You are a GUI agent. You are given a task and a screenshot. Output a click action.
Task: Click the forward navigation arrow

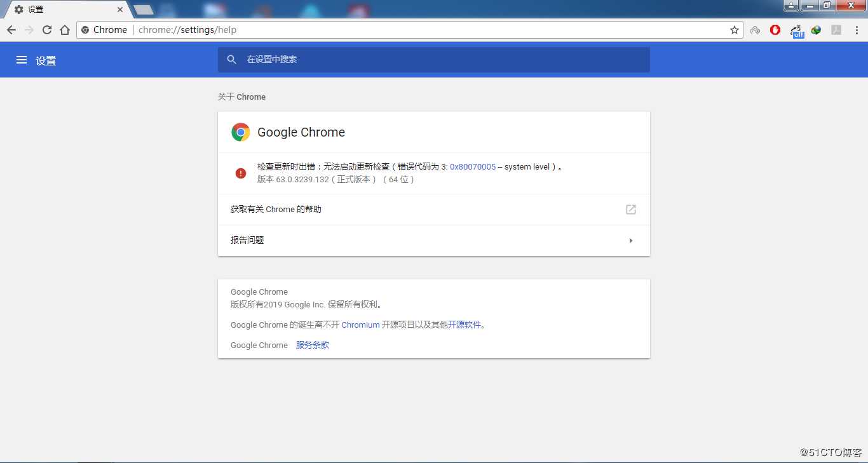point(29,30)
